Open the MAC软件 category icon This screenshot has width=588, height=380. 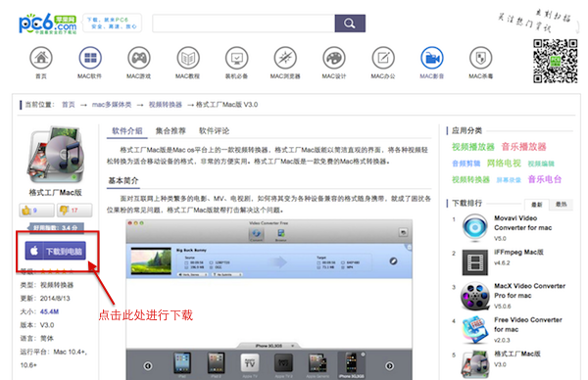click(x=90, y=58)
